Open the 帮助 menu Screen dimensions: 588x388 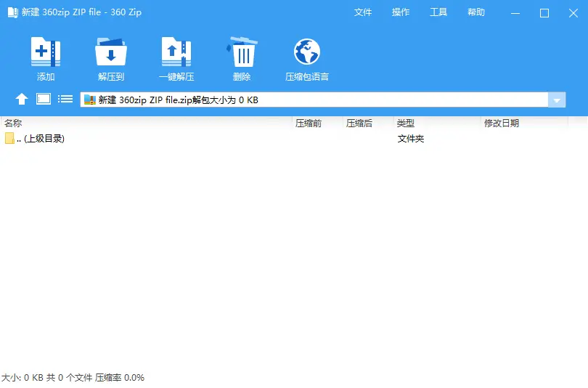476,12
